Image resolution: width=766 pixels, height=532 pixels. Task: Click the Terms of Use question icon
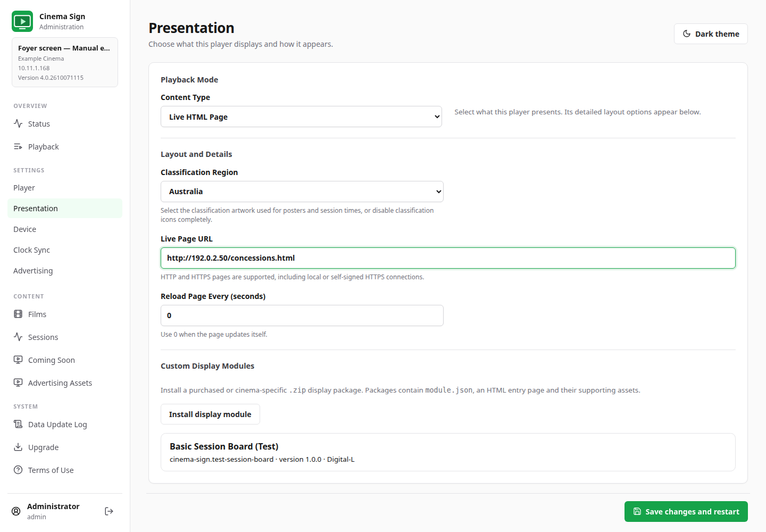tap(18, 470)
